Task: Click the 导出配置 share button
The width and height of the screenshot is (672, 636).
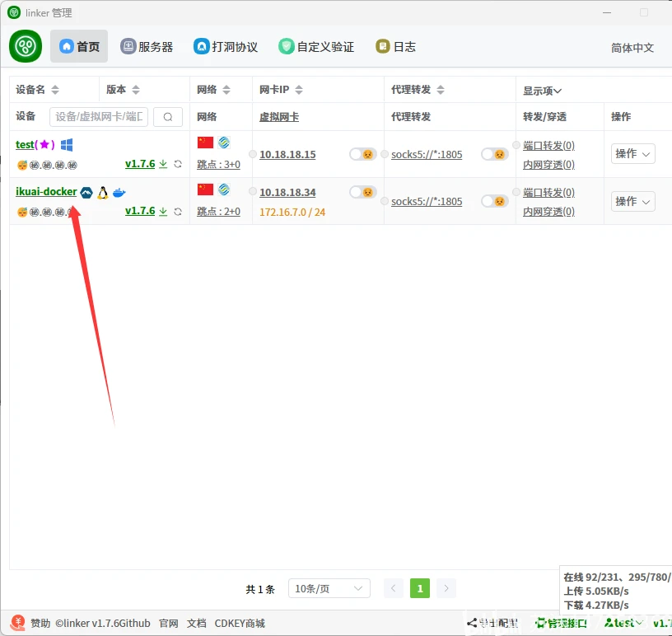Action: pyautogui.click(x=492, y=623)
